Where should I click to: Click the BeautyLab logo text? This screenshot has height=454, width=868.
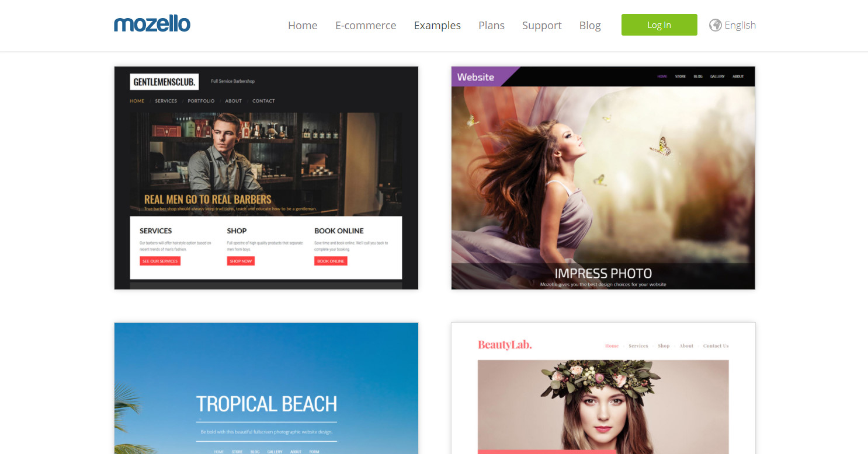point(505,345)
